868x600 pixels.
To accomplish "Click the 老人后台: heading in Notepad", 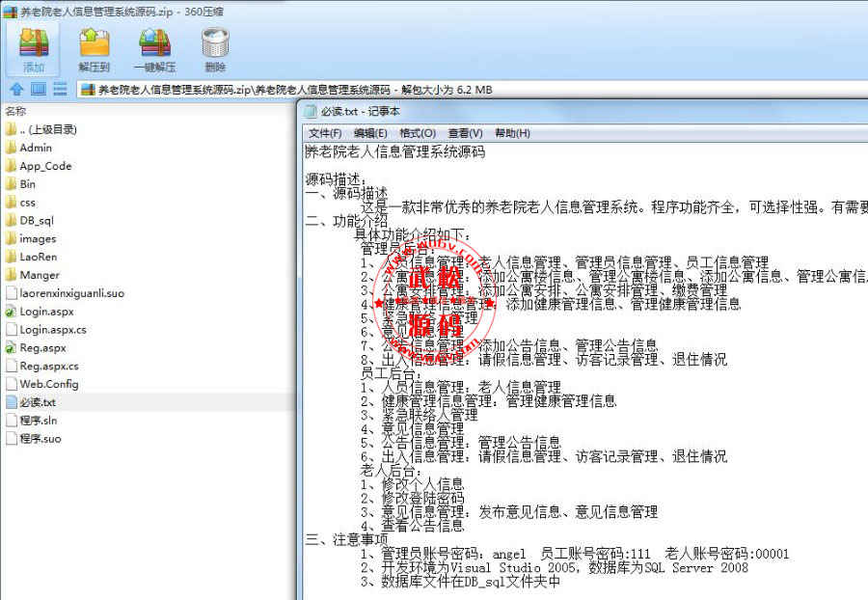I will click(x=391, y=471).
